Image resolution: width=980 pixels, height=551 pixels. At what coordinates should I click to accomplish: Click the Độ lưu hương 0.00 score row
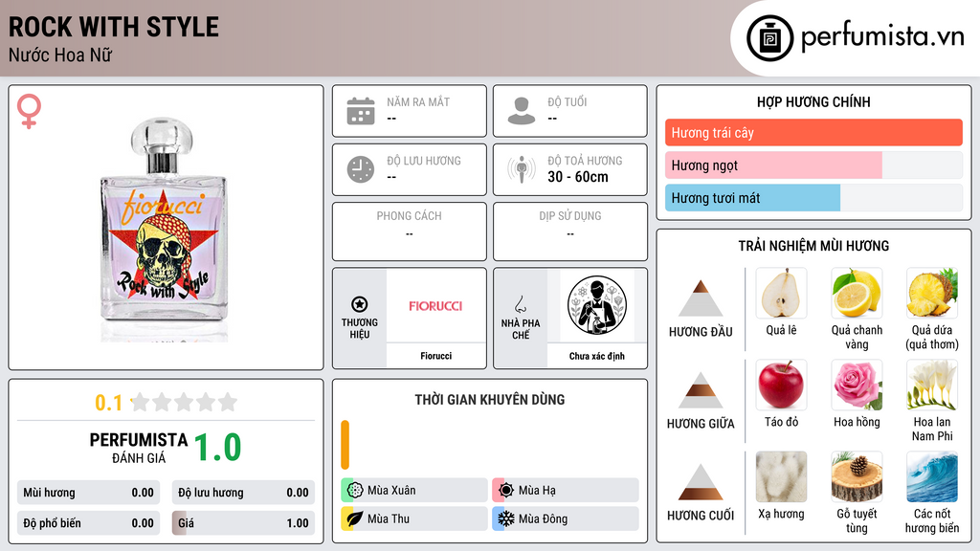pyautogui.click(x=243, y=493)
